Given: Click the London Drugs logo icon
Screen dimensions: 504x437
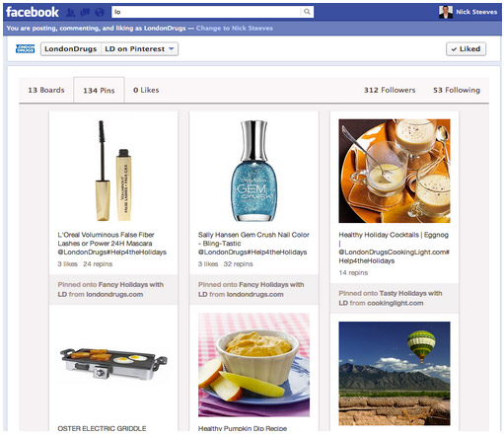Looking at the screenshot, I should pyautogui.click(x=25, y=48).
